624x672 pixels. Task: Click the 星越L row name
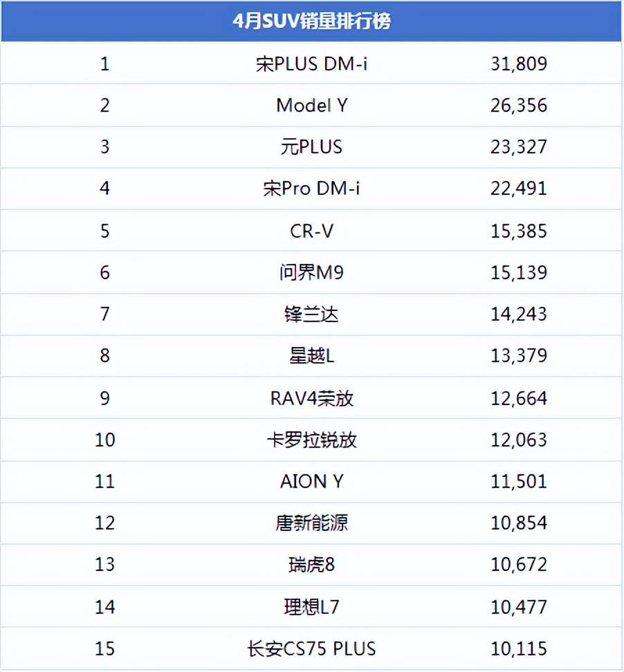coord(311,356)
